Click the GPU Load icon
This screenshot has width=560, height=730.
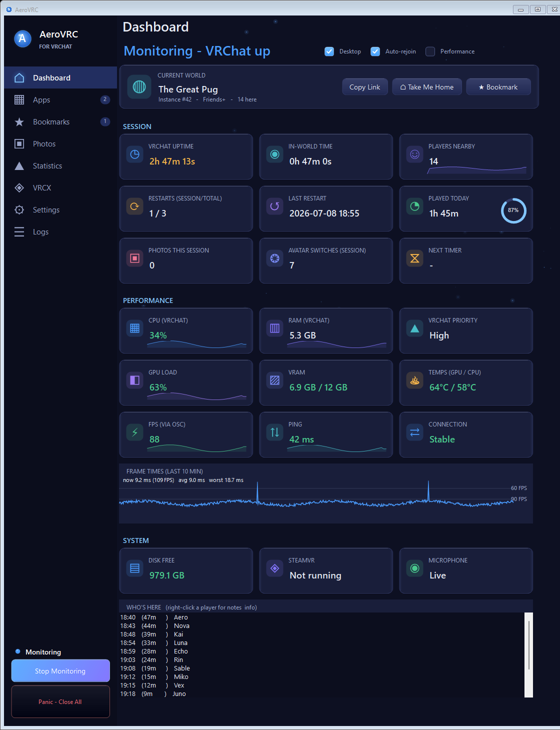[x=135, y=380]
